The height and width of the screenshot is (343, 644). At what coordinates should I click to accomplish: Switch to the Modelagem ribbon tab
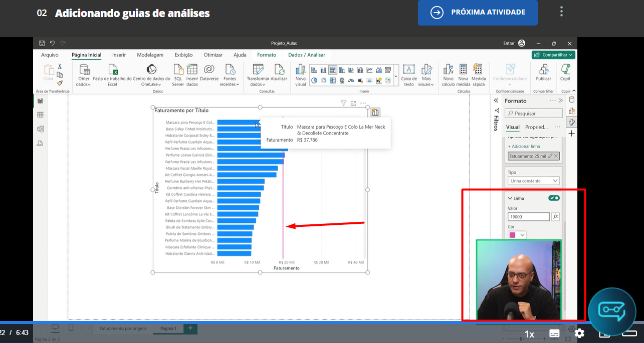(x=150, y=55)
